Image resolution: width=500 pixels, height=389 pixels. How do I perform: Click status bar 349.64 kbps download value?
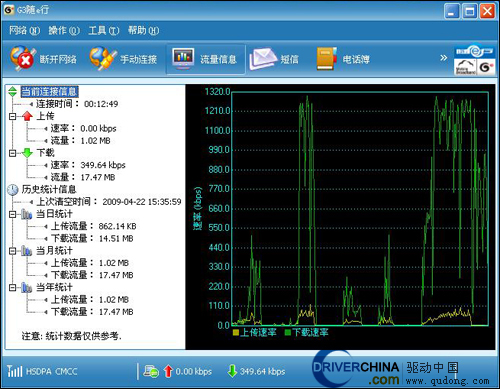262,371
